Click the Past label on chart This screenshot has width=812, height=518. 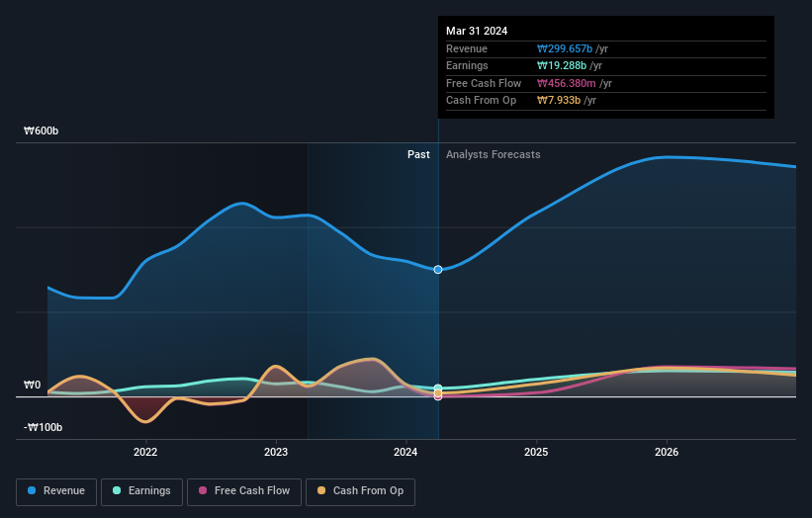tap(418, 155)
